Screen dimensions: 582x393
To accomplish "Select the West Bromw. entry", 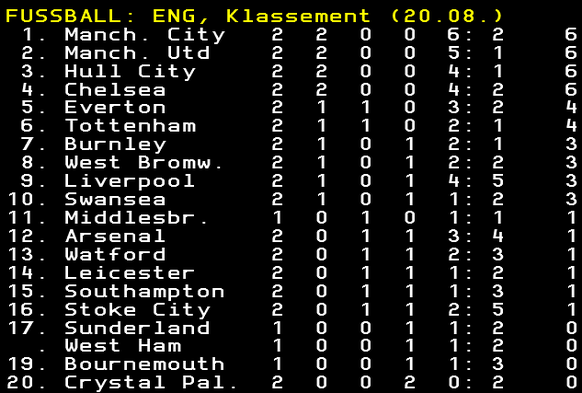I will 144,163.
